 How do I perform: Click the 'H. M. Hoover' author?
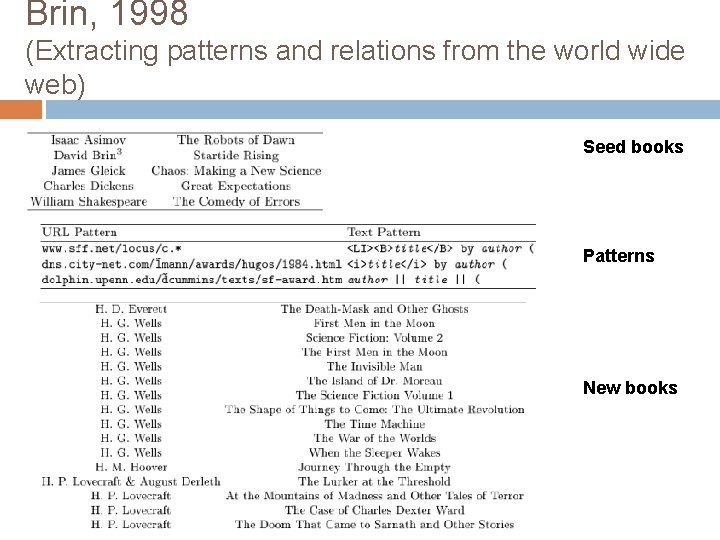(x=131, y=467)
